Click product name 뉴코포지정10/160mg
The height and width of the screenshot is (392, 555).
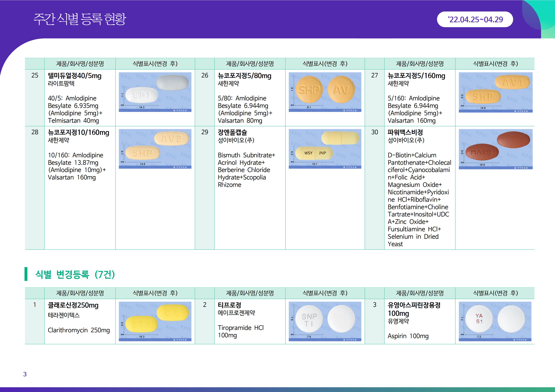[78, 132]
